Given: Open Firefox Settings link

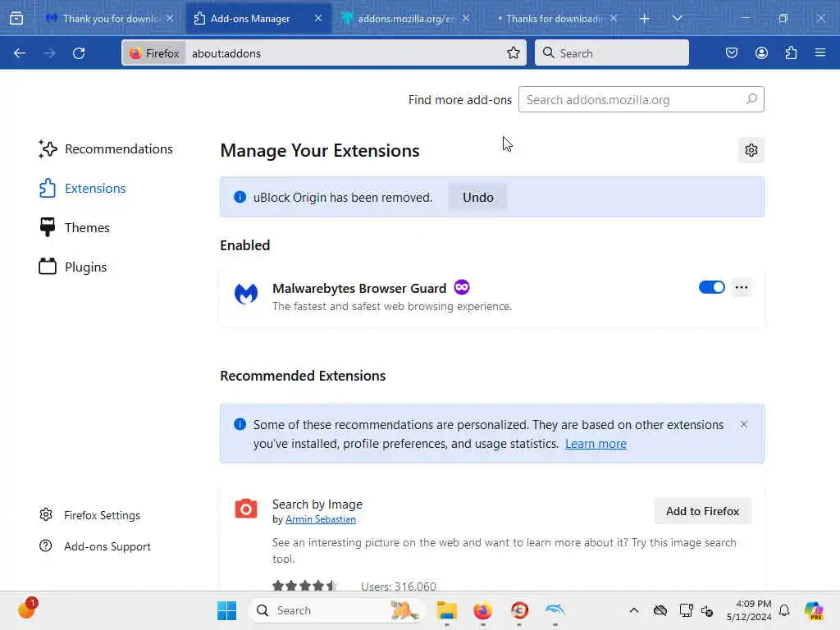Looking at the screenshot, I should point(89,515).
